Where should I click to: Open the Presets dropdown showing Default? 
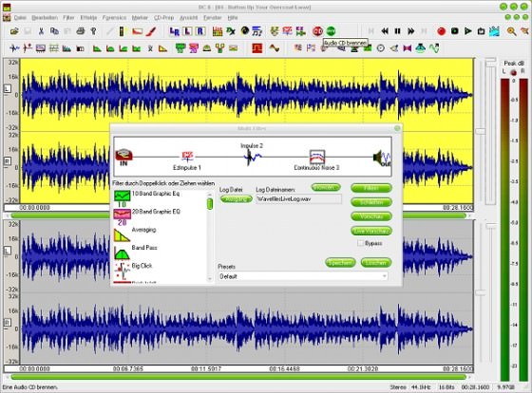pos(303,276)
